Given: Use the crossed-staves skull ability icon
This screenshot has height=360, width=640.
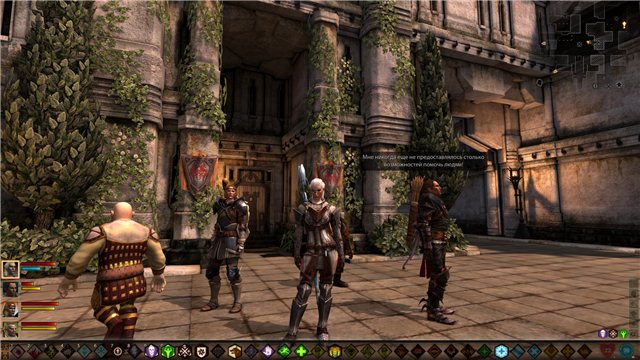Looking at the screenshot, I should coord(184,351).
